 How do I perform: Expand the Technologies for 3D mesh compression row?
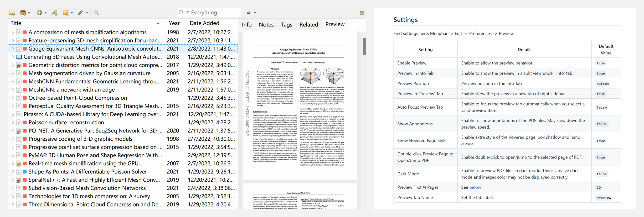pyautogui.click(x=13, y=196)
